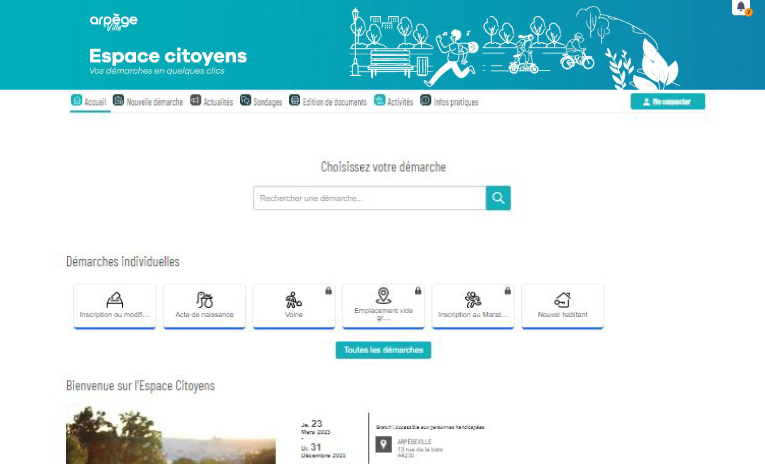Click the event landscape photo thumbnail
The height and width of the screenshot is (464, 765).
[x=171, y=434]
